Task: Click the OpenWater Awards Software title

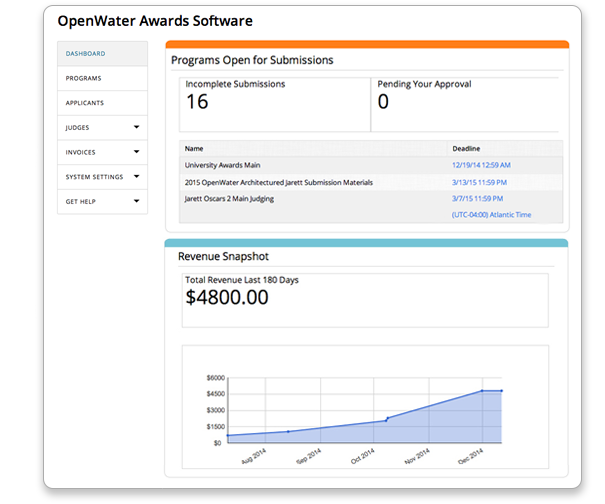Action: point(155,21)
